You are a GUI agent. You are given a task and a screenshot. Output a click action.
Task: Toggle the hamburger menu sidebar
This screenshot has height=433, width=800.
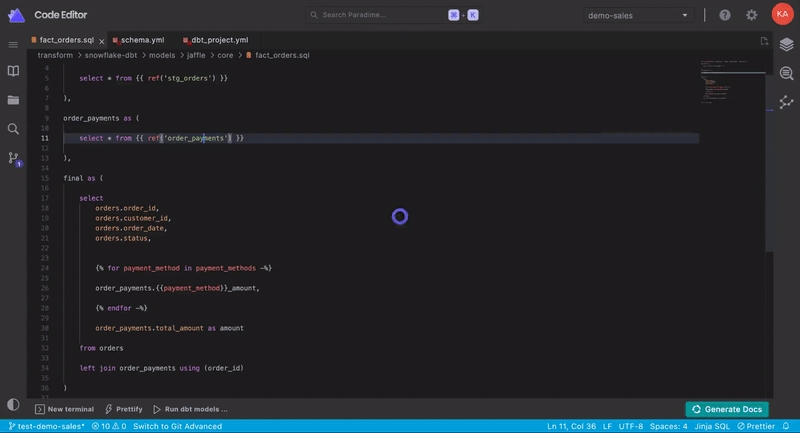[x=13, y=45]
